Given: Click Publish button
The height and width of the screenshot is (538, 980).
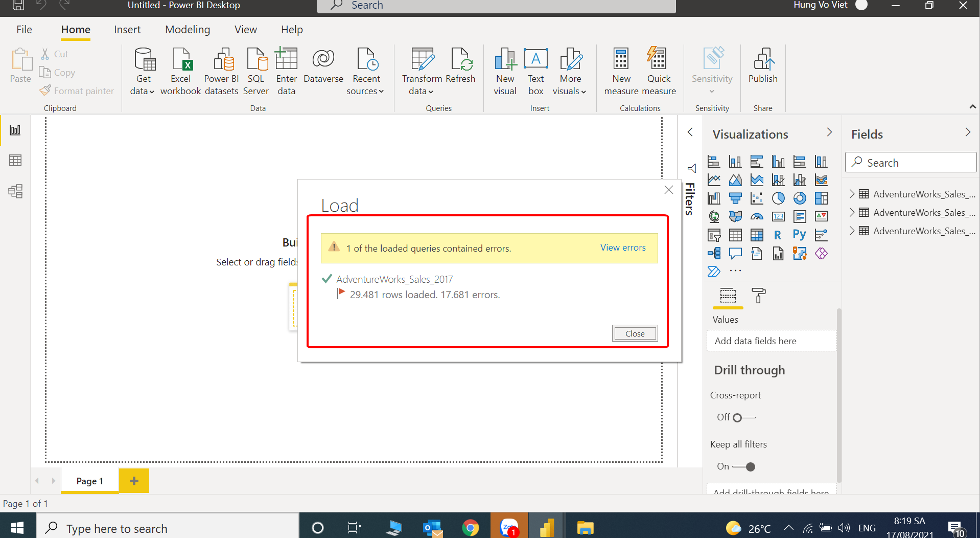Looking at the screenshot, I should tap(763, 66).
